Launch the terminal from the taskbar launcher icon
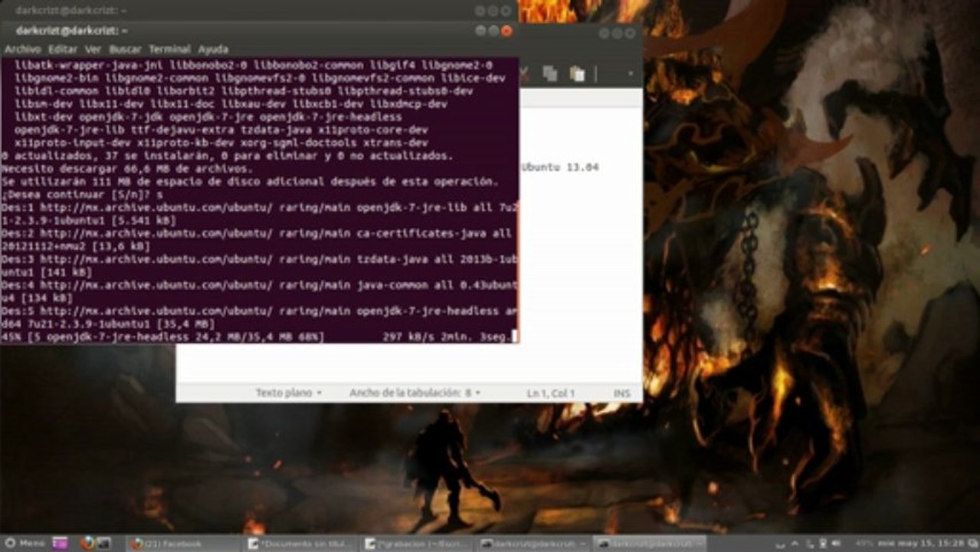 pos(103,543)
